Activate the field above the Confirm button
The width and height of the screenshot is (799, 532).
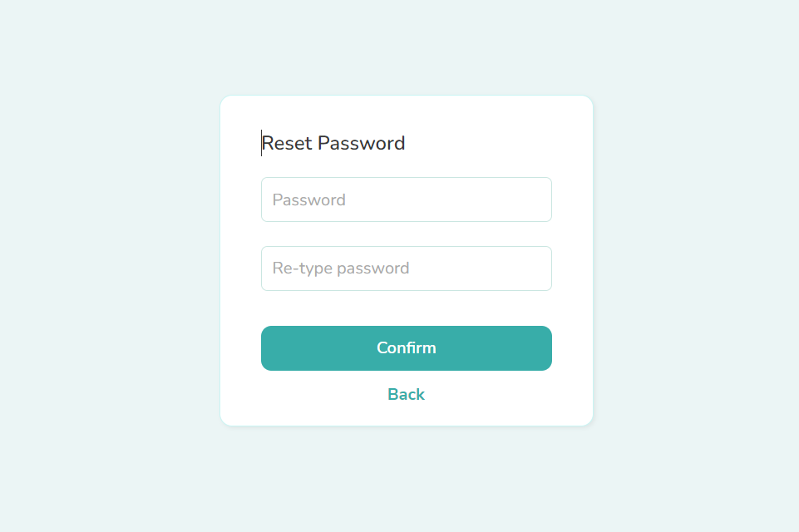[x=406, y=268]
